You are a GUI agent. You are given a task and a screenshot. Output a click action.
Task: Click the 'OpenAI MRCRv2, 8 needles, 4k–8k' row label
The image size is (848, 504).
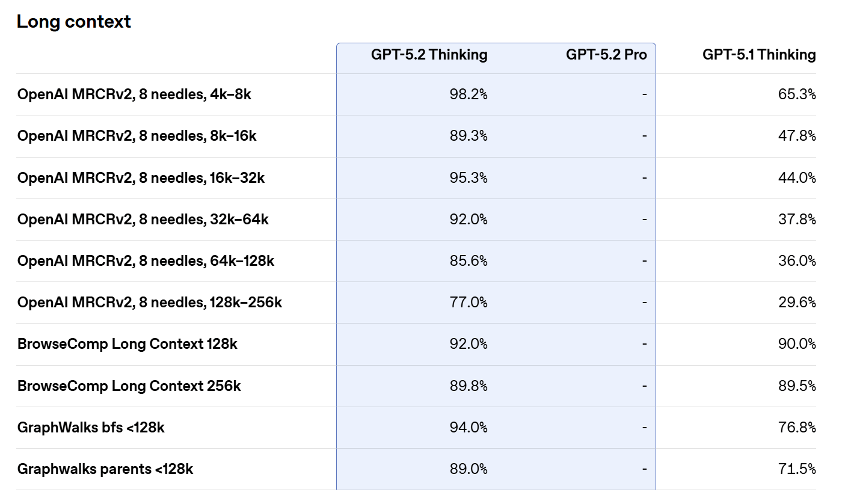click(x=134, y=94)
